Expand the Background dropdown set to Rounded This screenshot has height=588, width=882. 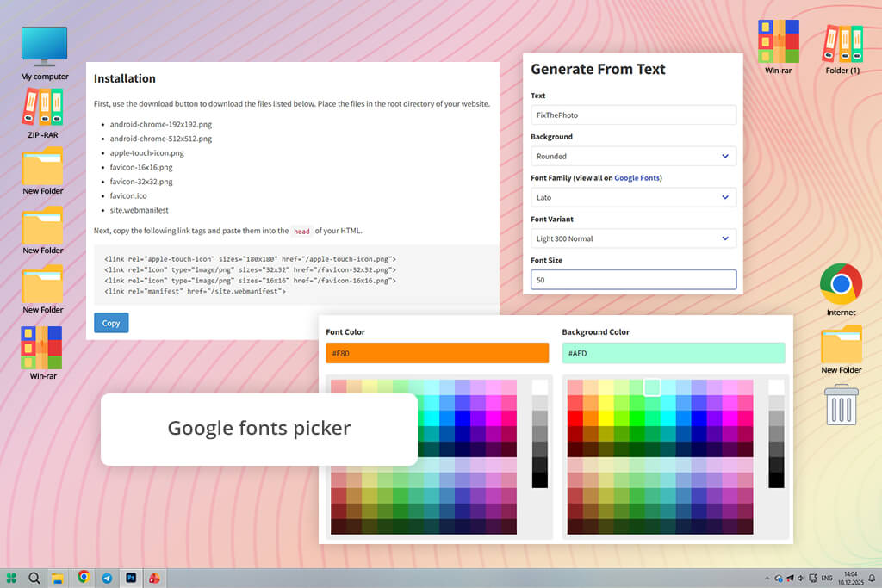click(633, 157)
